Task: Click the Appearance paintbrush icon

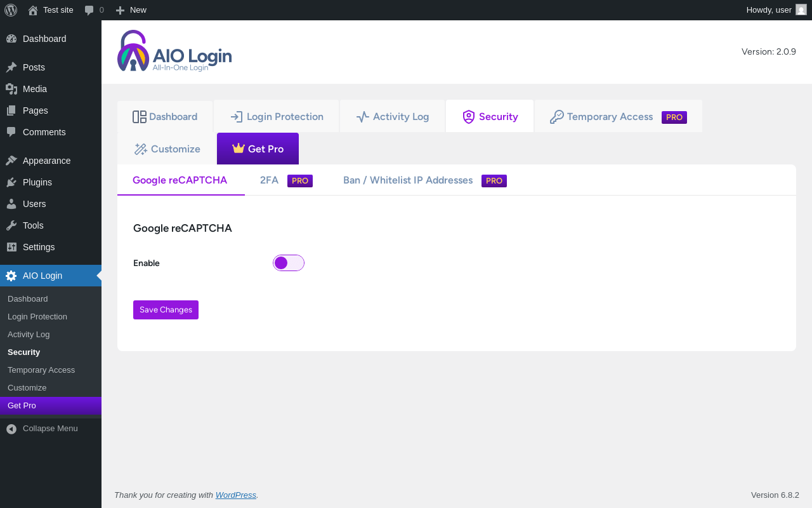Action: (11, 161)
